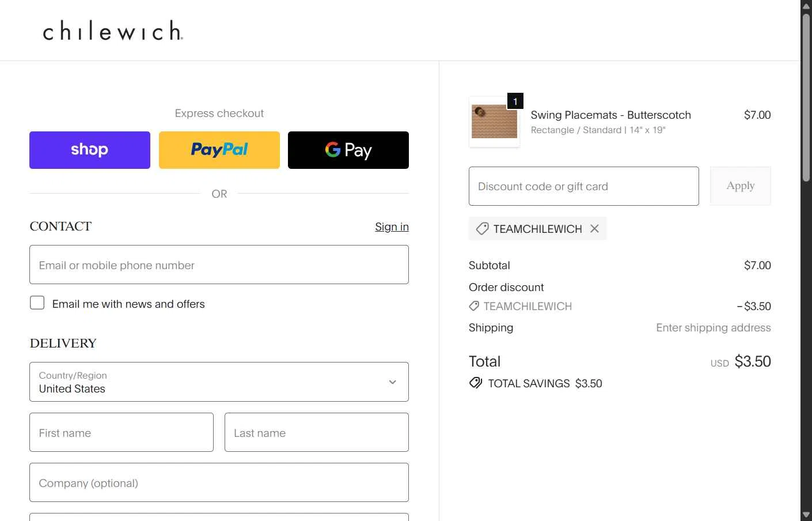Click the First name field

[x=122, y=432]
